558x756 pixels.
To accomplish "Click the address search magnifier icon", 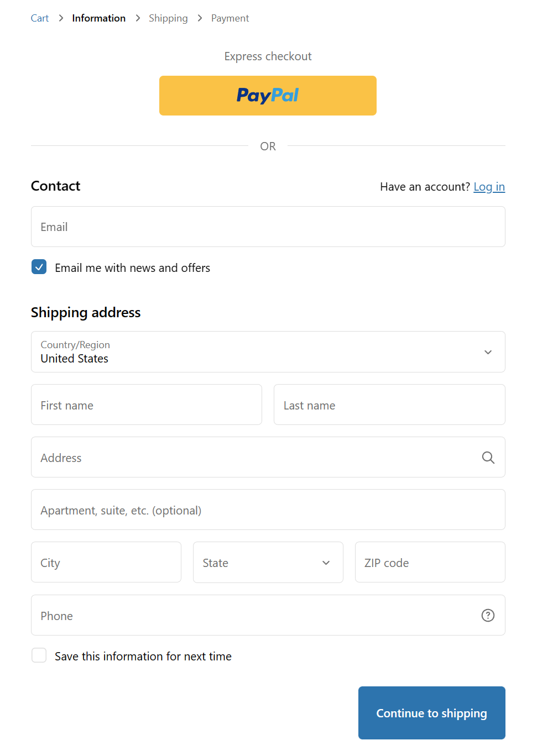I will (x=488, y=458).
